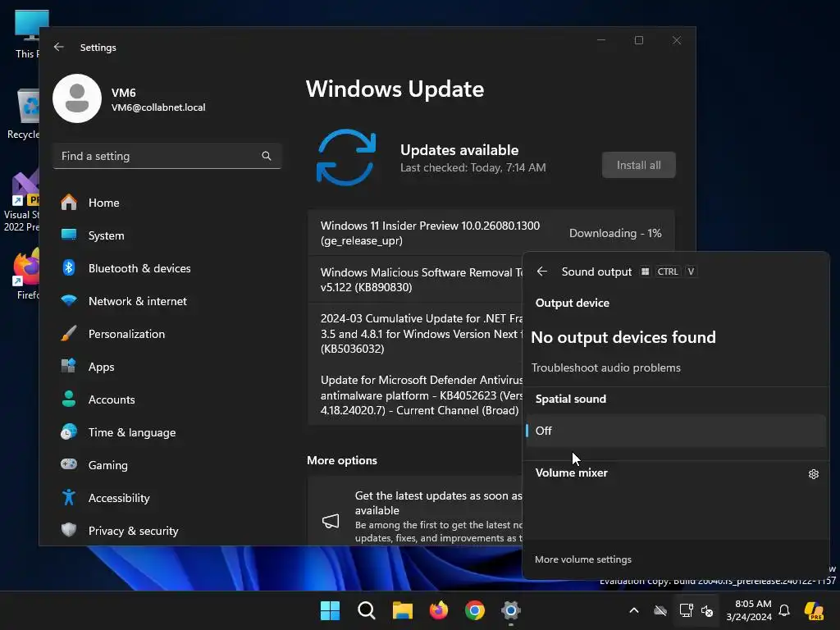The image size is (840, 630).
Task: Open Privacy & security settings
Action: click(x=167, y=531)
